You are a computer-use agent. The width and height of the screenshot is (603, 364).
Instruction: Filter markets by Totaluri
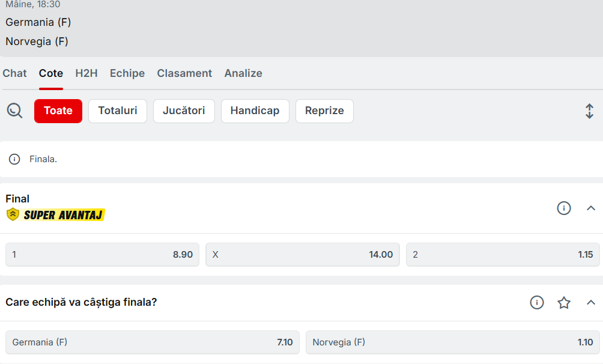click(x=118, y=111)
